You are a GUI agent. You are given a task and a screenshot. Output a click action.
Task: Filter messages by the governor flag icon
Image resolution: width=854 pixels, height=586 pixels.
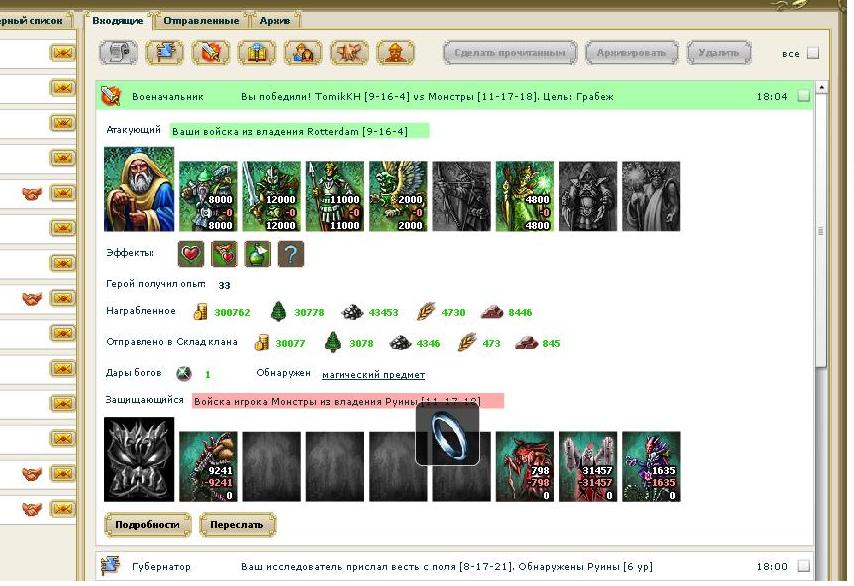(164, 53)
